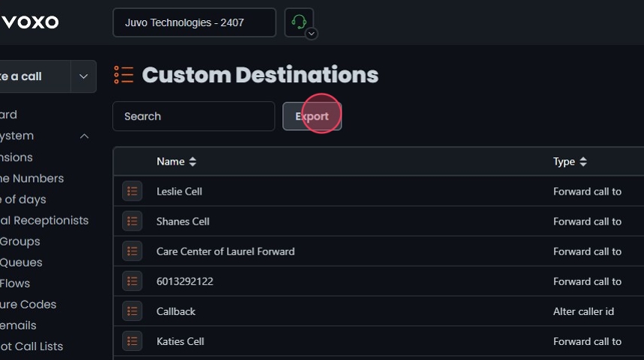Viewport: 644px width, 360px height.
Task: Open the headset status dropdown arrow
Action: tap(312, 34)
